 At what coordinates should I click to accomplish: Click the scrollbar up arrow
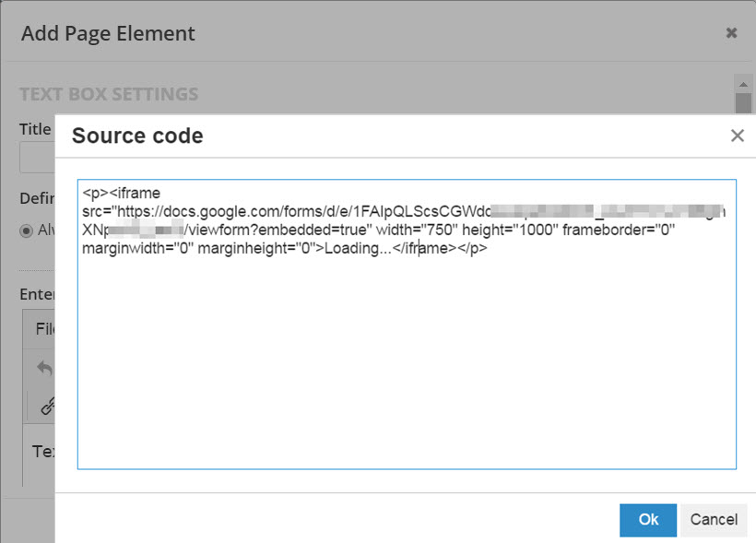coord(742,83)
